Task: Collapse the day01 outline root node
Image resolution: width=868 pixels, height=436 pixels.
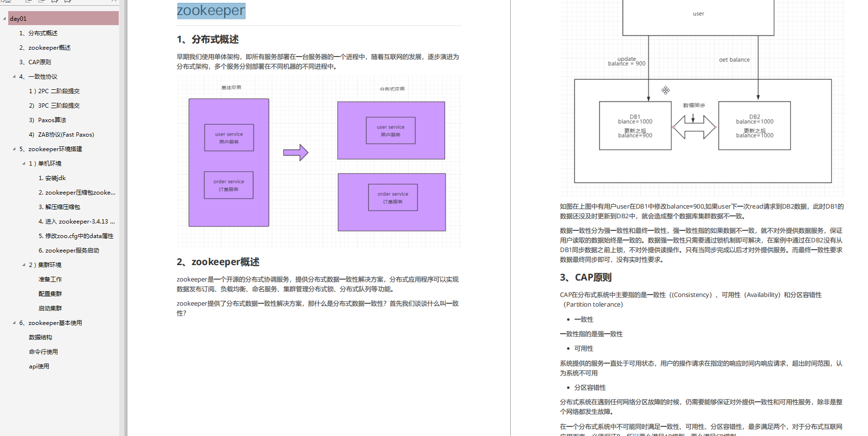Action: pos(4,19)
